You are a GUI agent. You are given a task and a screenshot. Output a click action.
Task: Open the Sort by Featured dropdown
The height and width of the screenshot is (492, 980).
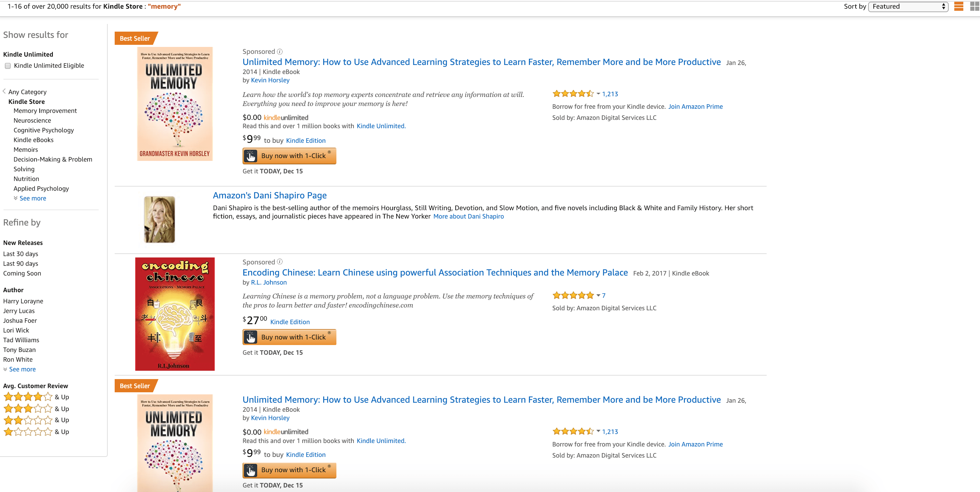pos(908,7)
